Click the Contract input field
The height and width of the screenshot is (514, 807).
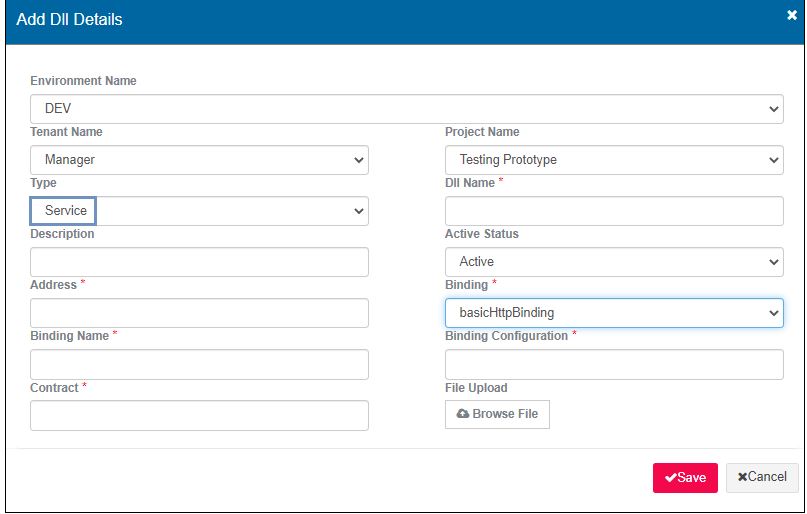(x=199, y=415)
